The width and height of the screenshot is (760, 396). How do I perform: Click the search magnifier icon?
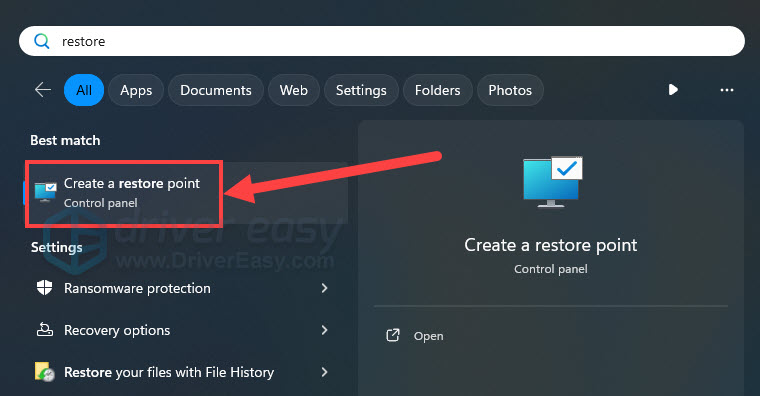pyautogui.click(x=42, y=41)
